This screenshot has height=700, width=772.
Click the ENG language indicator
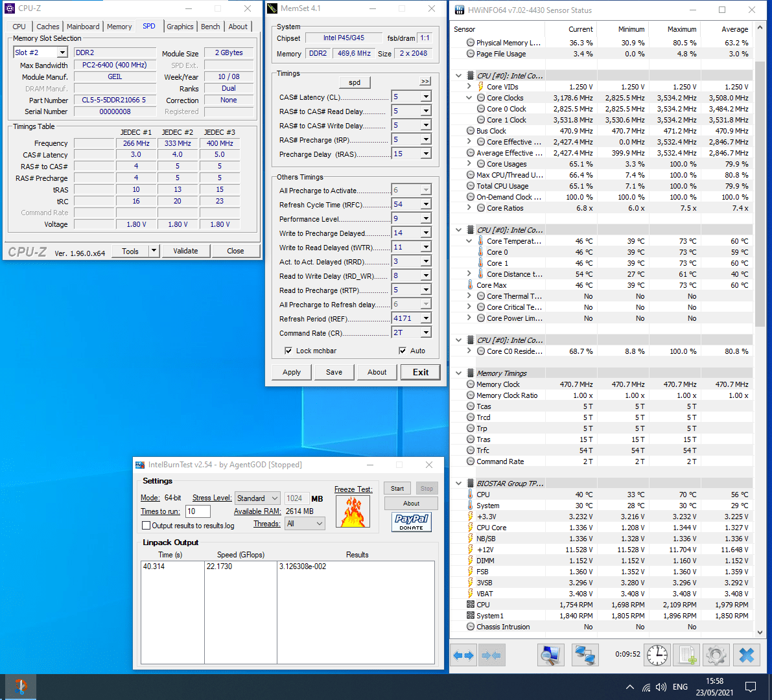pyautogui.click(x=680, y=687)
